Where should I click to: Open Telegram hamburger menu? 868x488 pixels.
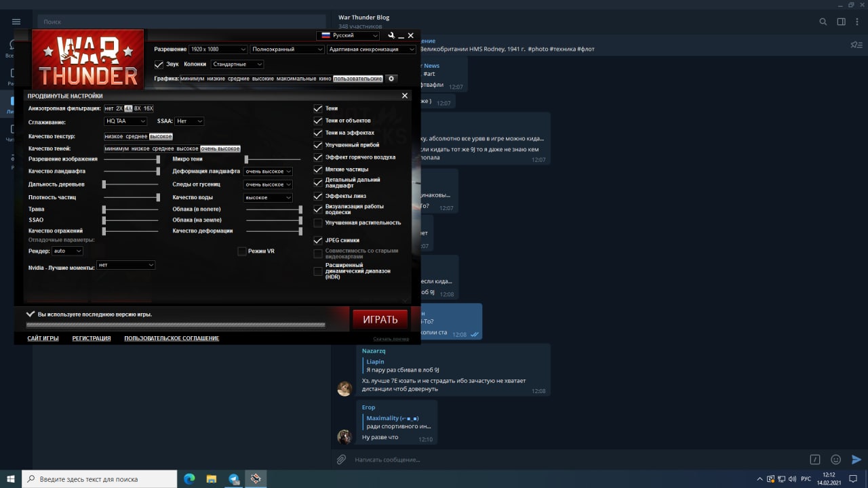(x=16, y=22)
